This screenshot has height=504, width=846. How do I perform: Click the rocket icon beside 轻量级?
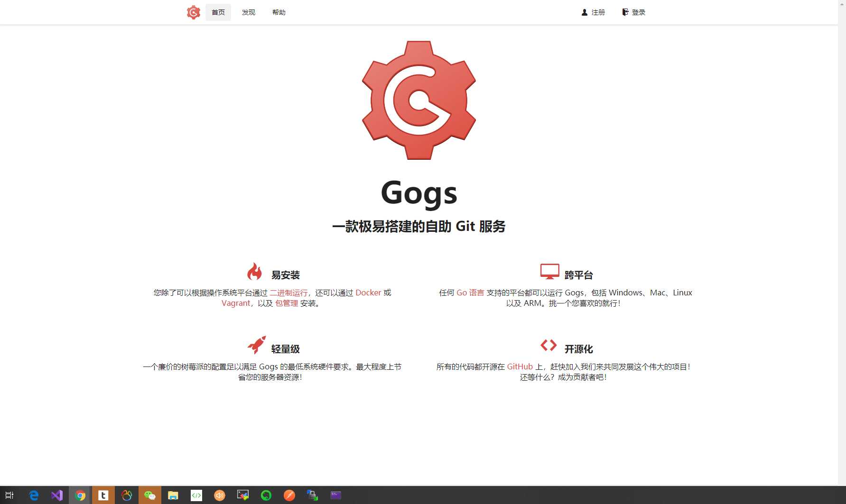pyautogui.click(x=257, y=345)
